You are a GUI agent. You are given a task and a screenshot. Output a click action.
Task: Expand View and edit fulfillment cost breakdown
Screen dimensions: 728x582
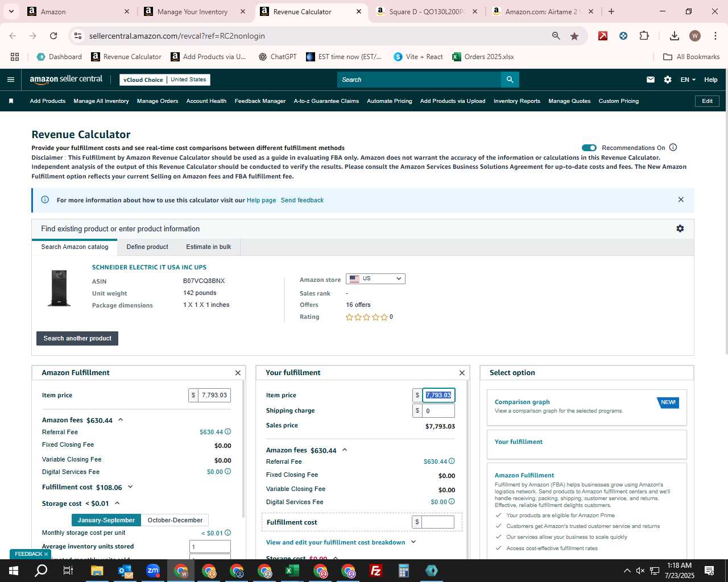(x=413, y=542)
